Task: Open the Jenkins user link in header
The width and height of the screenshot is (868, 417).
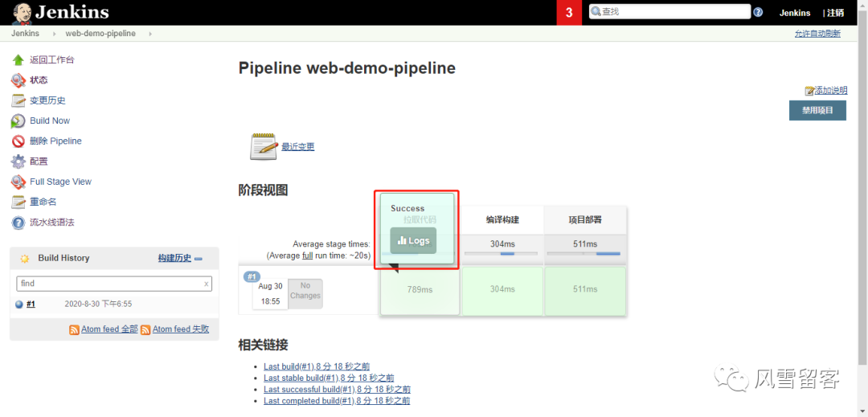Action: coord(794,13)
